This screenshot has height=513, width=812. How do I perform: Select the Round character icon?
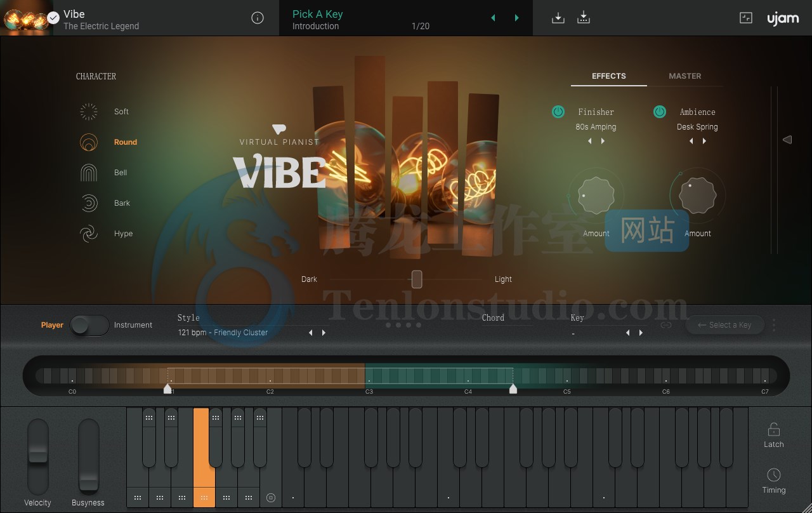coord(89,142)
